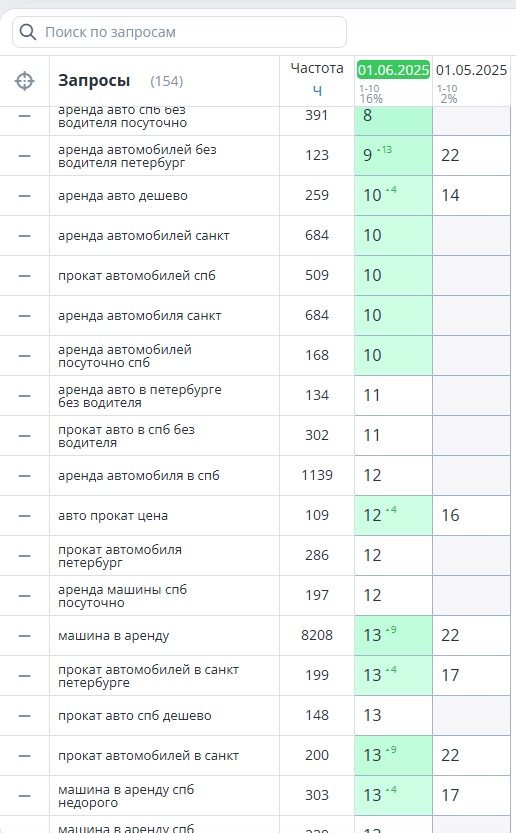The width and height of the screenshot is (516, 833).
Task: Click dash icon beside прокат авто спб дешево
Action: click(24, 716)
